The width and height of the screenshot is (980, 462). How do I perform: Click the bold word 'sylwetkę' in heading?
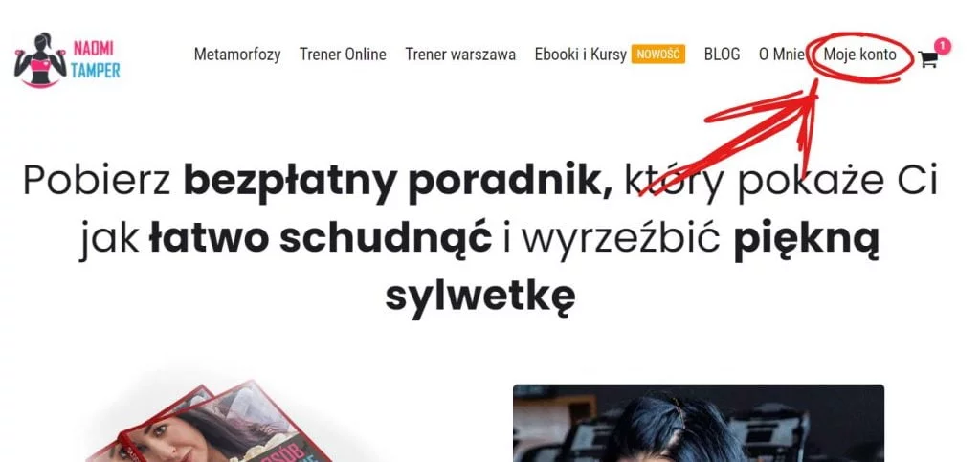(x=480, y=297)
